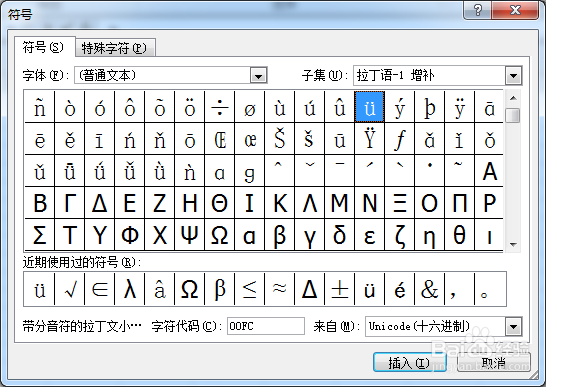Click the 取消 cancel button

pyautogui.click(x=494, y=363)
